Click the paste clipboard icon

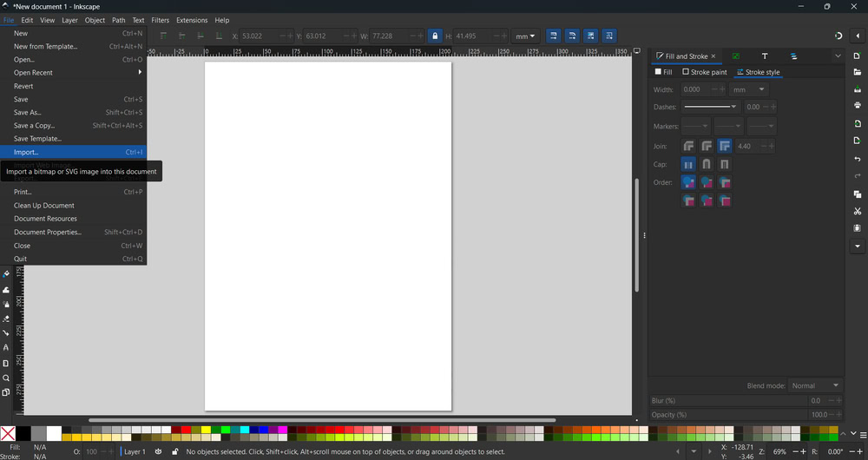[x=857, y=228]
